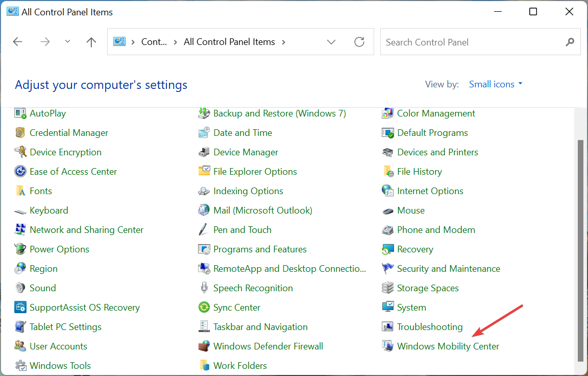The height and width of the screenshot is (376, 588).
Task: Expand the address bar dropdown arrow
Action: (331, 42)
